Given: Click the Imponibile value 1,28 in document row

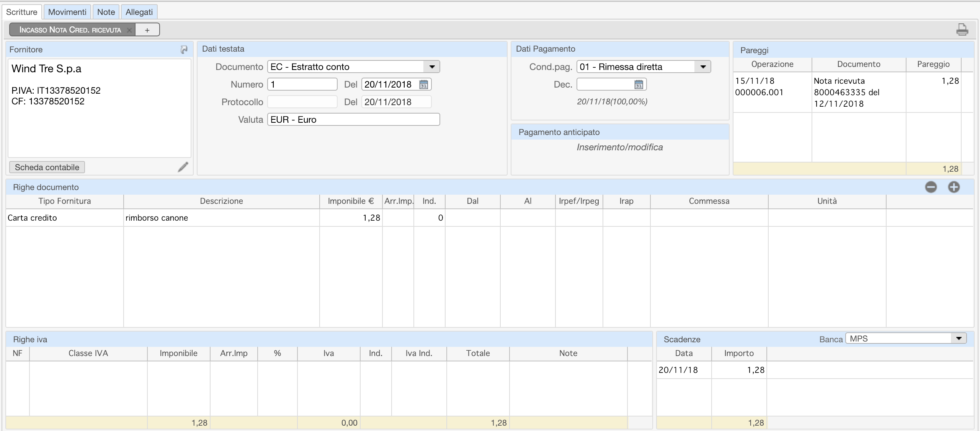Looking at the screenshot, I should pos(351,218).
